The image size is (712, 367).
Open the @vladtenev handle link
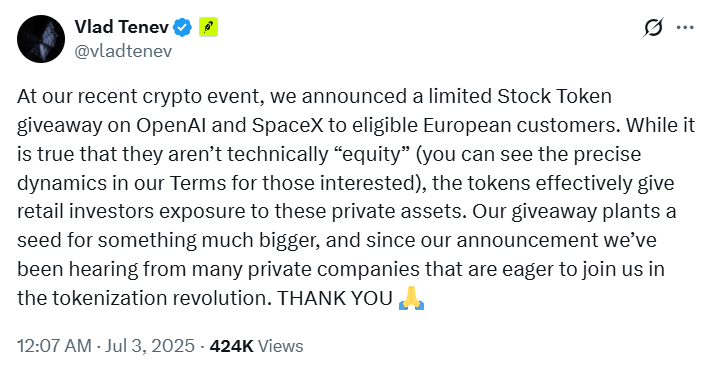pos(123,51)
